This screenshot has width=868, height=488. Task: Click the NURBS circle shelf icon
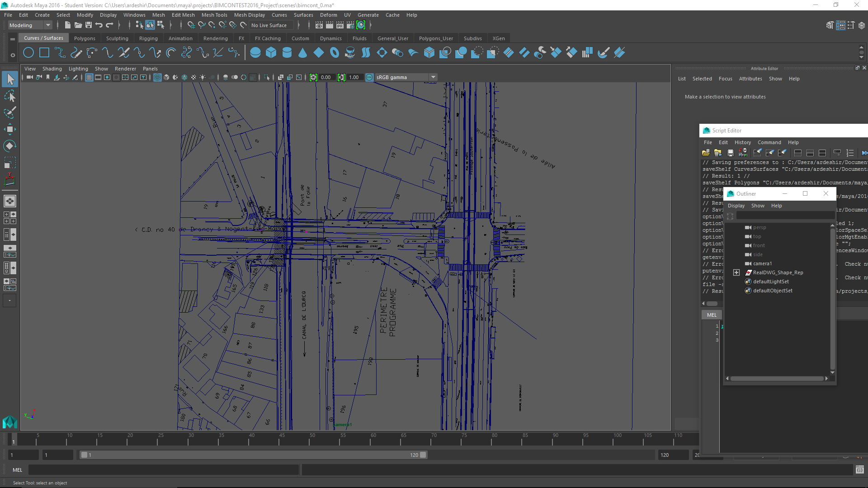tap(28, 53)
